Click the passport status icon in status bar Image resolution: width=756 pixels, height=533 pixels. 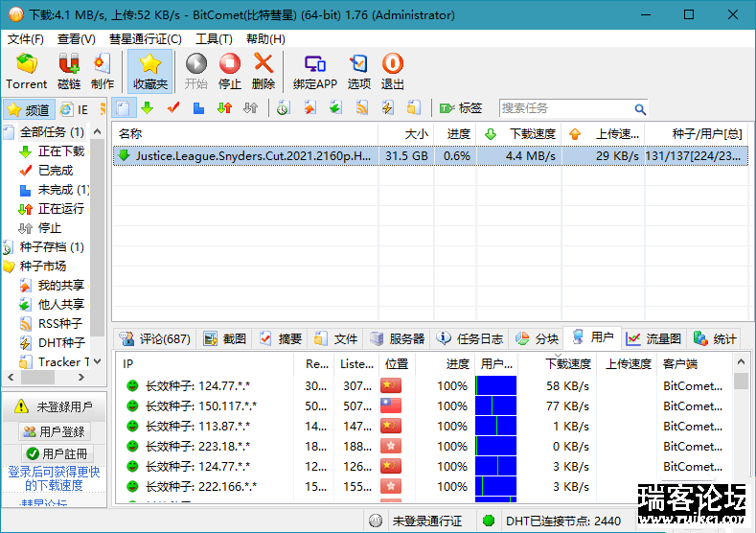[376, 521]
